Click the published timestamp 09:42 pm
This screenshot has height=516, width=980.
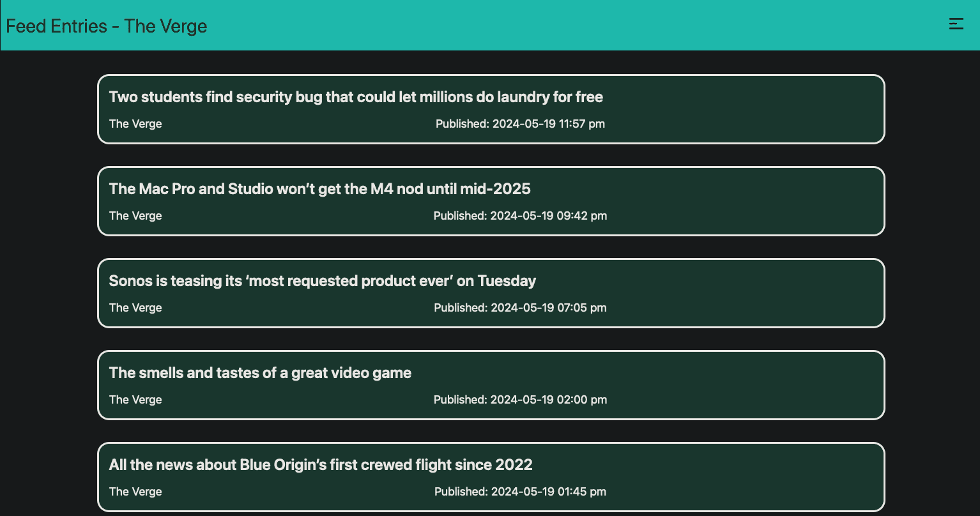520,216
